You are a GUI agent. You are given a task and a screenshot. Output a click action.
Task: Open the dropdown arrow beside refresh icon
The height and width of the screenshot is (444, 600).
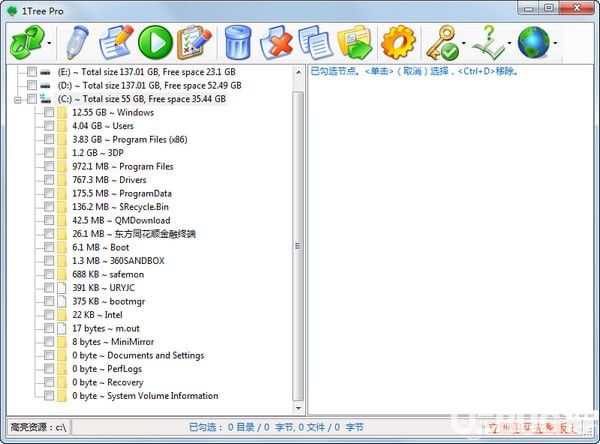49,43
